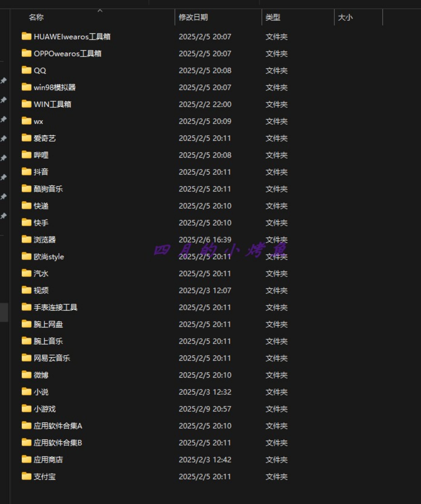Click the 网易云音乐 folder icon
This screenshot has height=504, width=421.
26,358
